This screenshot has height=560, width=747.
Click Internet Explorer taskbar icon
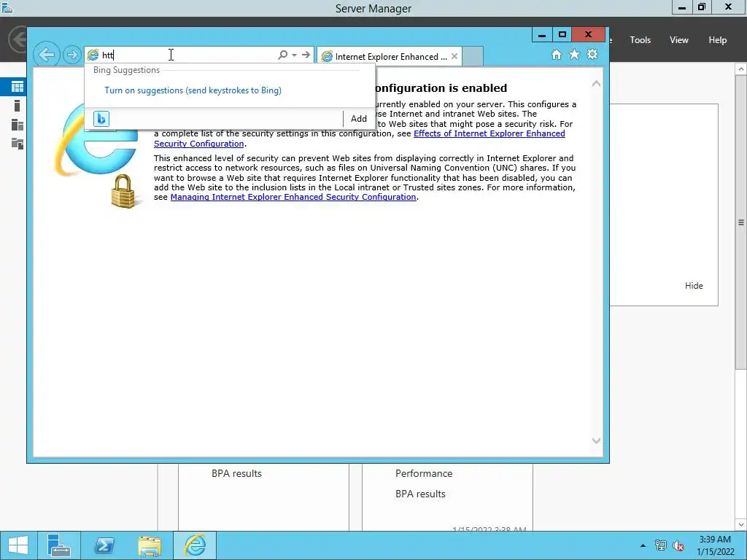point(194,545)
